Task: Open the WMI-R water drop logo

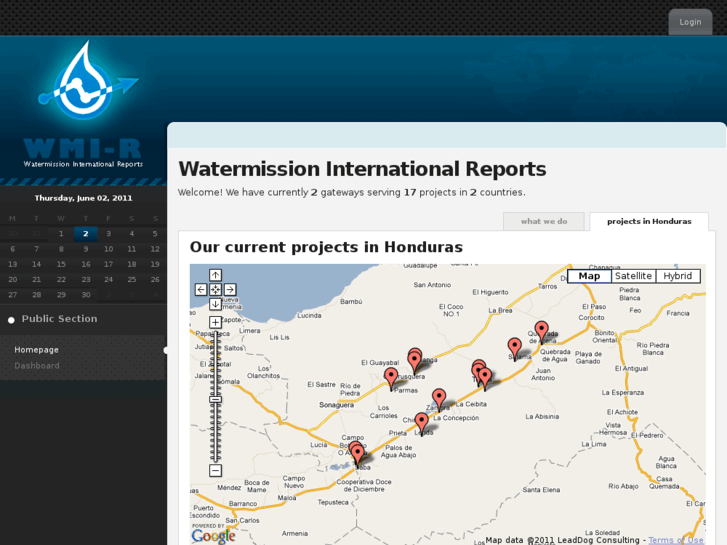Action: pos(86,80)
